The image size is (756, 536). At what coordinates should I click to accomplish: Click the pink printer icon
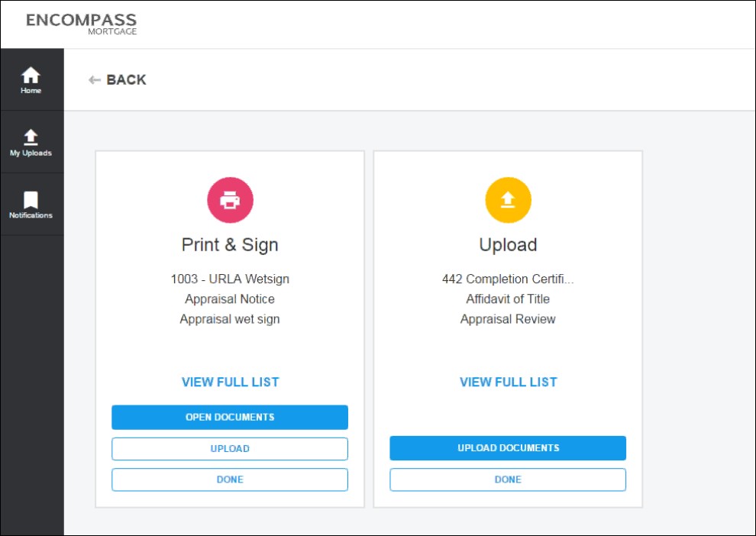coord(230,200)
